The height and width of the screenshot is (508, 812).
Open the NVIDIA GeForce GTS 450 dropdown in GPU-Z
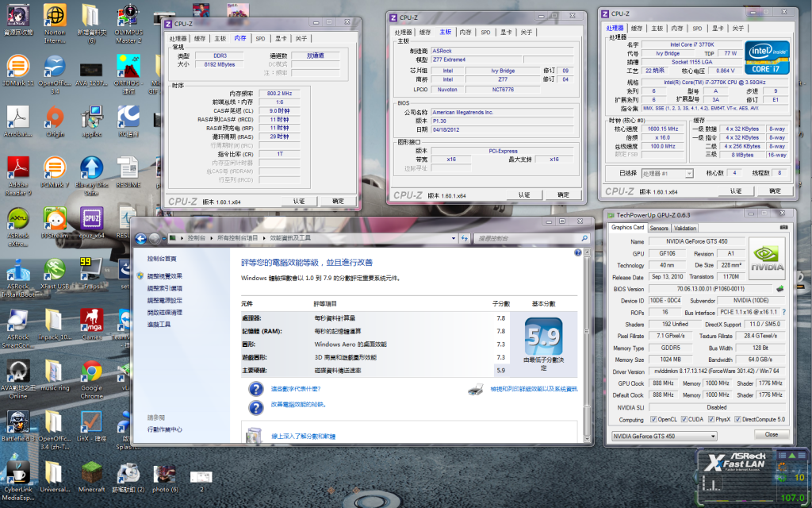point(664,436)
